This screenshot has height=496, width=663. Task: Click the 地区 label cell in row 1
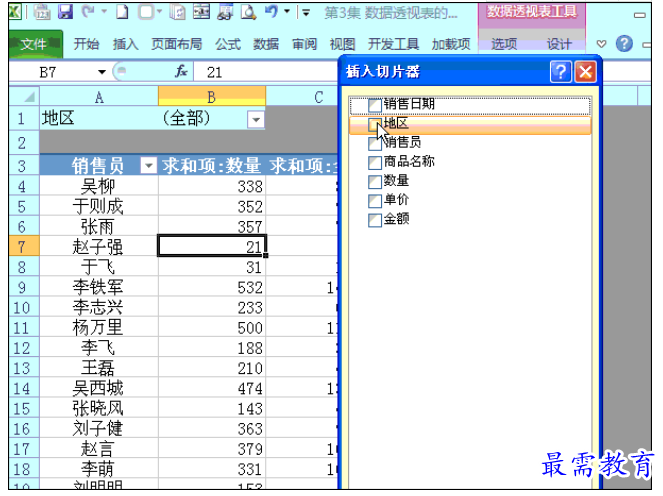pyautogui.click(x=99, y=118)
